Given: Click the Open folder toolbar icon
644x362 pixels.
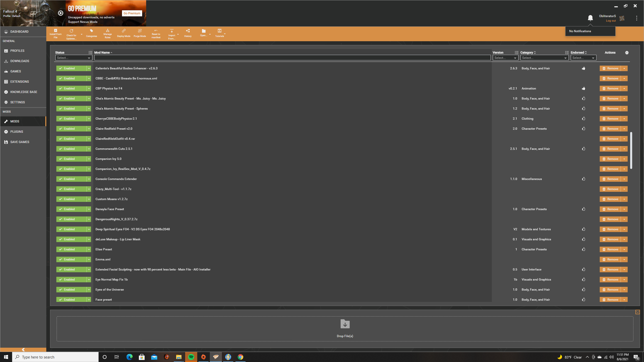Looking at the screenshot, I should (204, 33).
